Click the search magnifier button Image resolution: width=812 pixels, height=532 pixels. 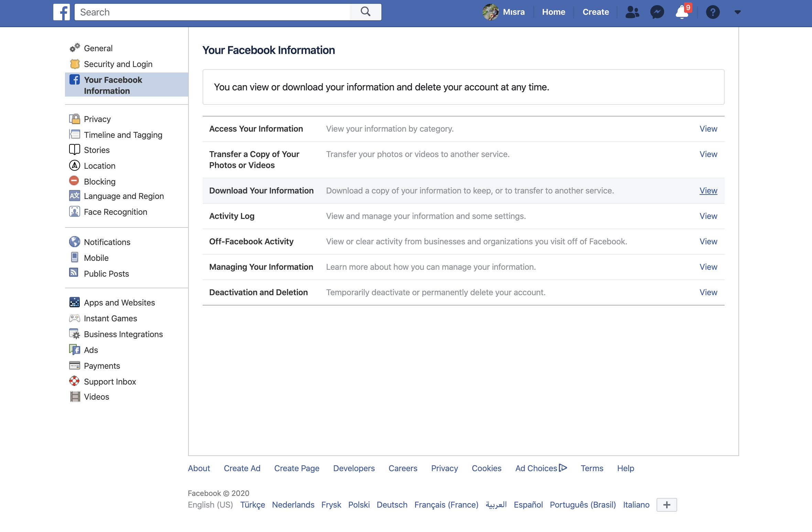click(x=366, y=12)
